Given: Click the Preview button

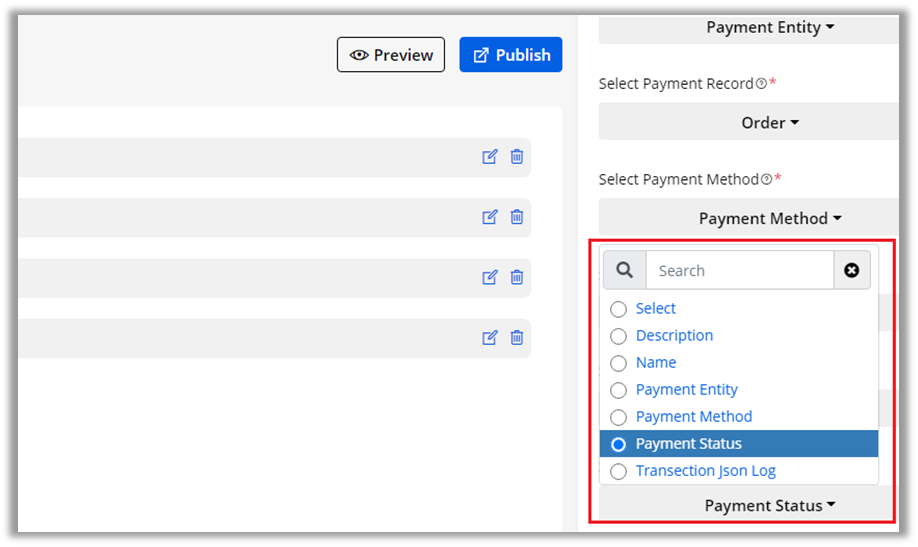Looking at the screenshot, I should [x=391, y=55].
